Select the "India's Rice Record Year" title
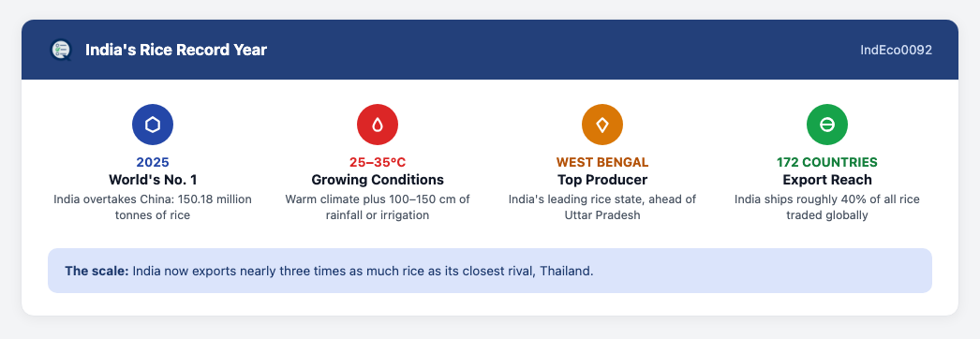The image size is (980, 339). 176,50
